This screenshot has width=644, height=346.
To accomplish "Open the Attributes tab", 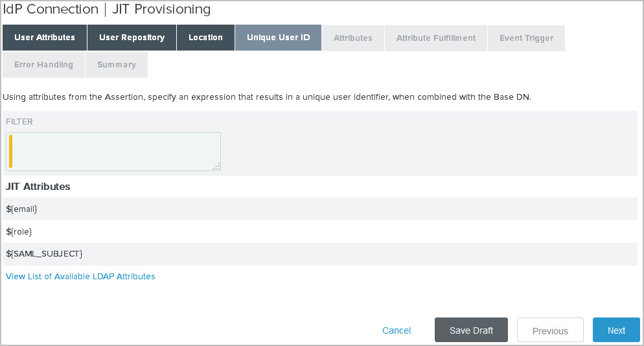I will [x=352, y=38].
